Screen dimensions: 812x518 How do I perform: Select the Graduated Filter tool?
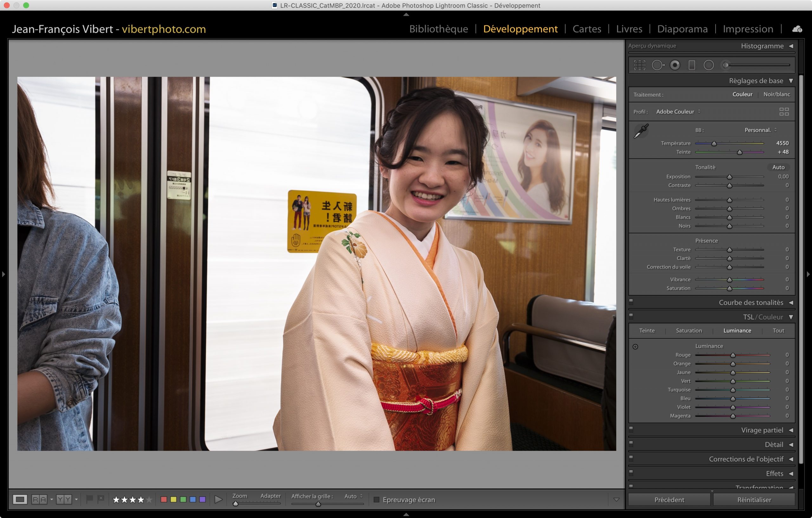(x=691, y=65)
